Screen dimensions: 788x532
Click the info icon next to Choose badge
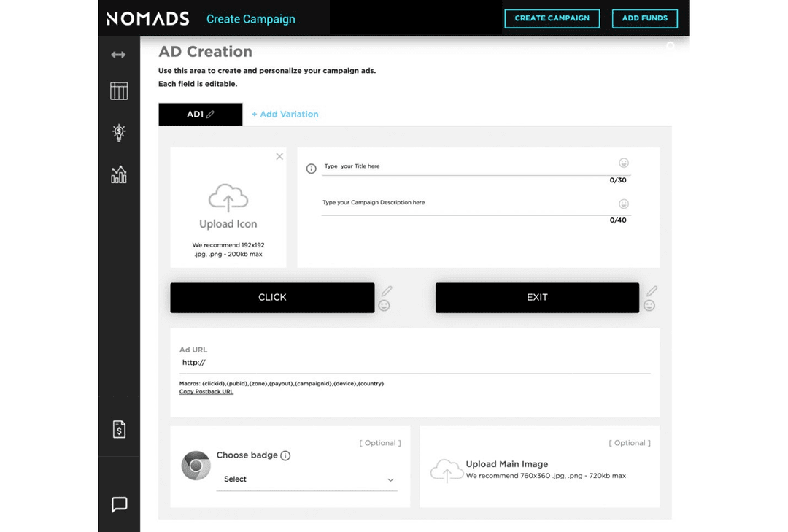(286, 455)
